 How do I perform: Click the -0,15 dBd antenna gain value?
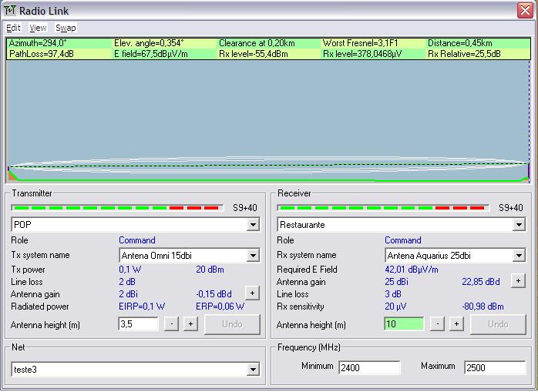coord(214,294)
